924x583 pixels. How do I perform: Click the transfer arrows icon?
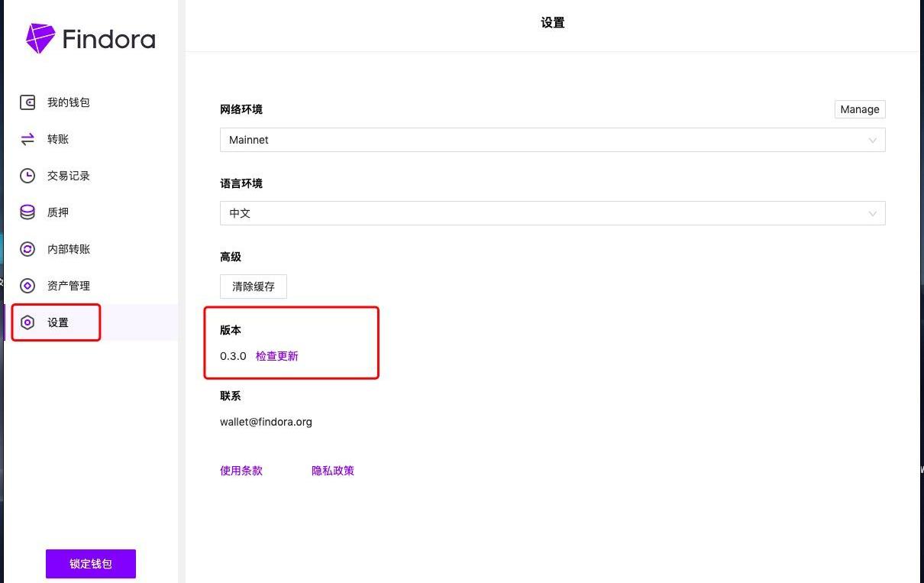[x=27, y=139]
